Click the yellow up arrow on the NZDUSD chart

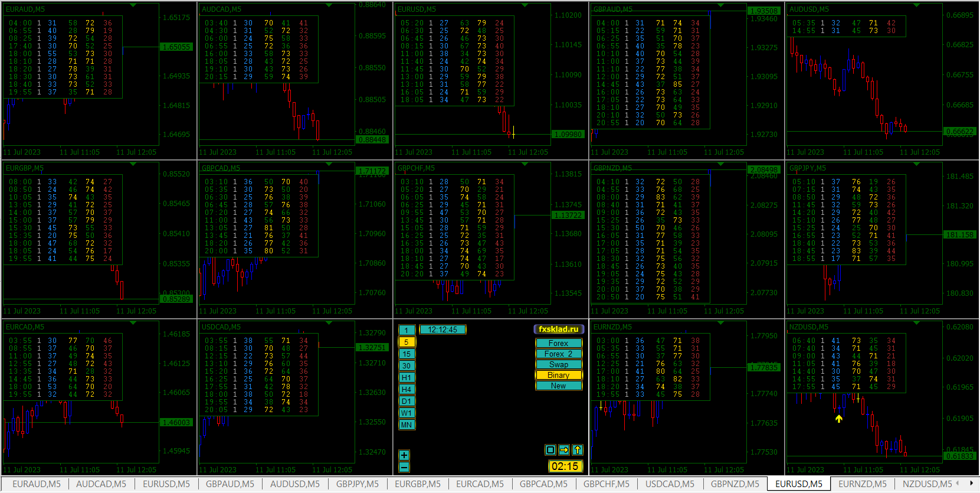coord(839,419)
